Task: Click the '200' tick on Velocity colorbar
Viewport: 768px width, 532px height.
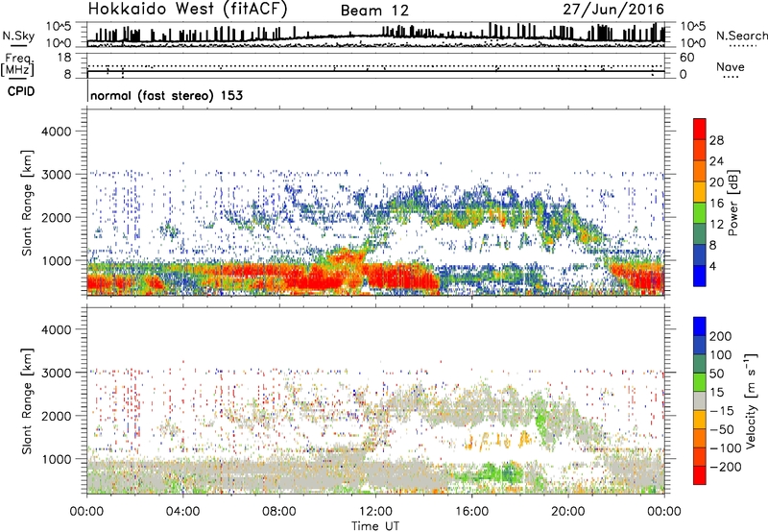Action: click(721, 336)
